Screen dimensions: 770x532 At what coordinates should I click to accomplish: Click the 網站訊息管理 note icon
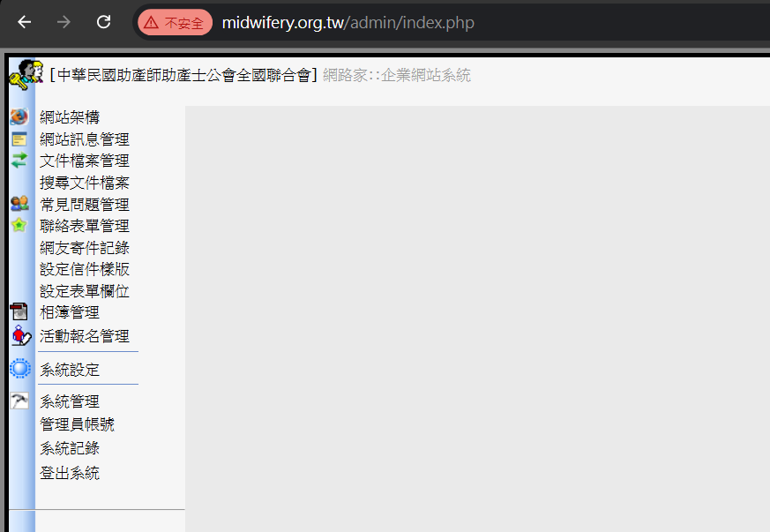click(19, 139)
